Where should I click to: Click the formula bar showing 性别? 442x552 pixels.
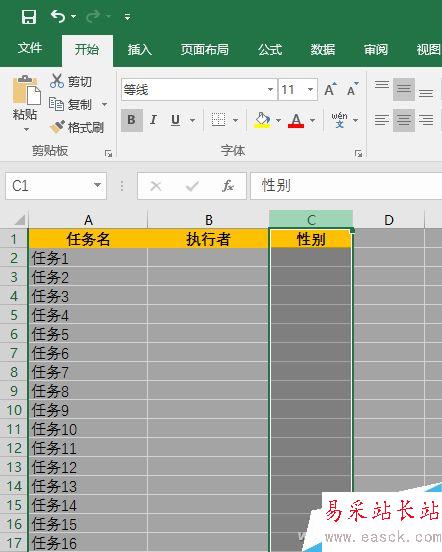coord(346,186)
